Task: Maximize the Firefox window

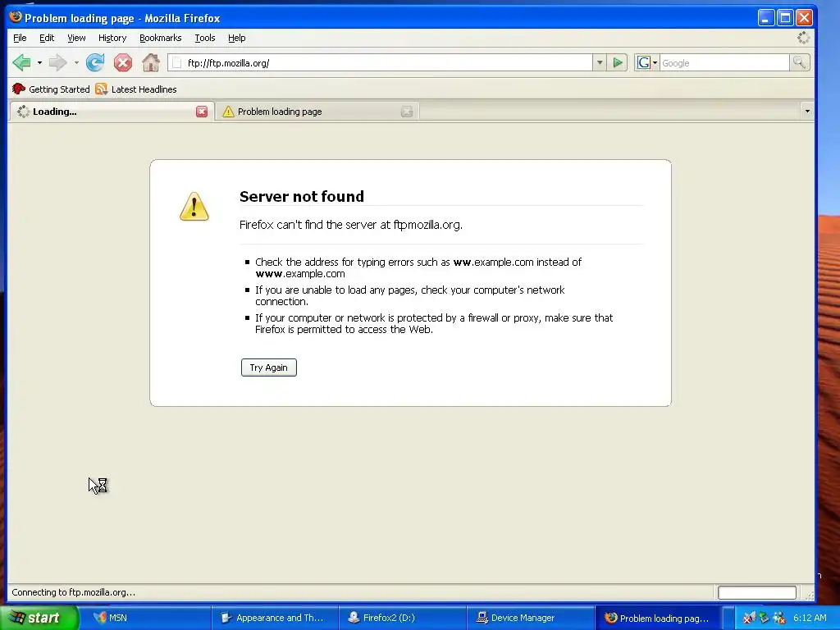Action: (x=785, y=18)
